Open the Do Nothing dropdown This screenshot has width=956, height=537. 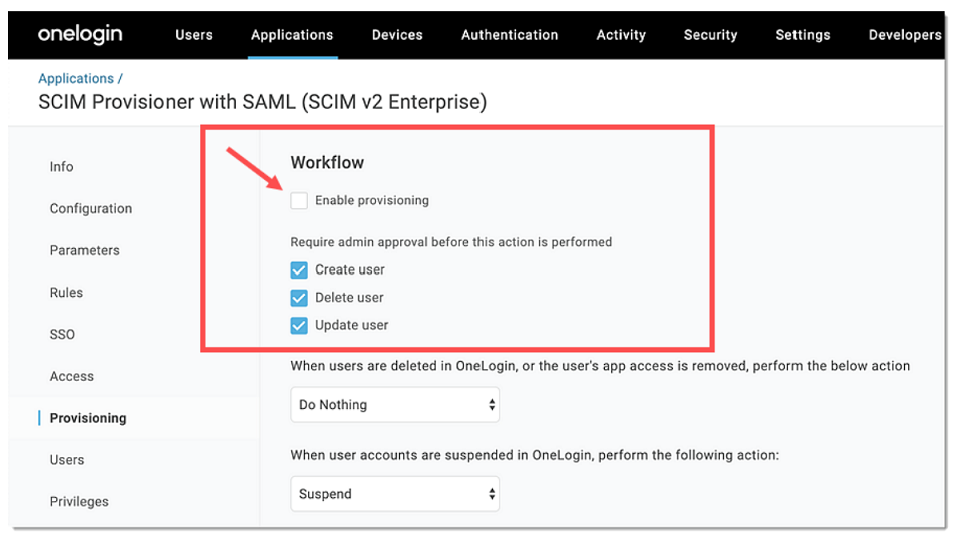point(395,405)
